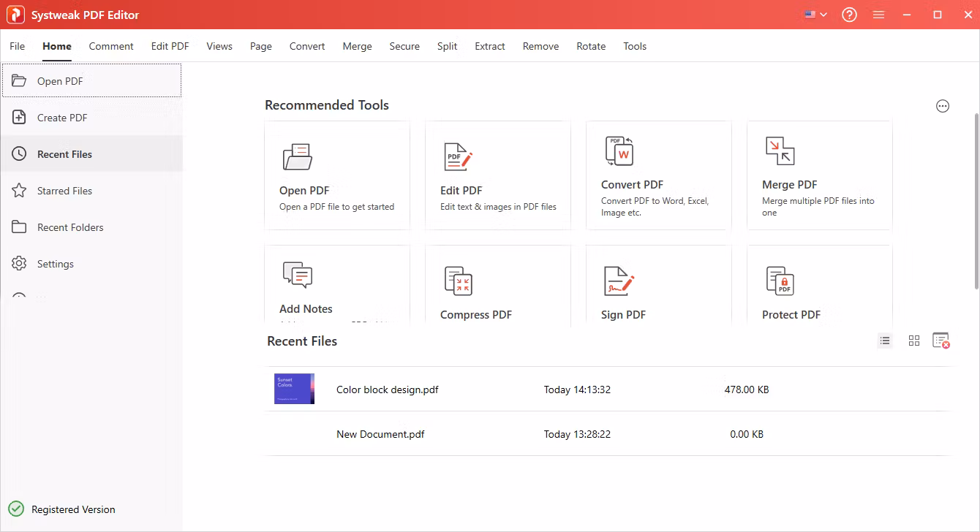Image resolution: width=980 pixels, height=532 pixels.
Task: Switch to the Split tab
Action: coord(448,46)
